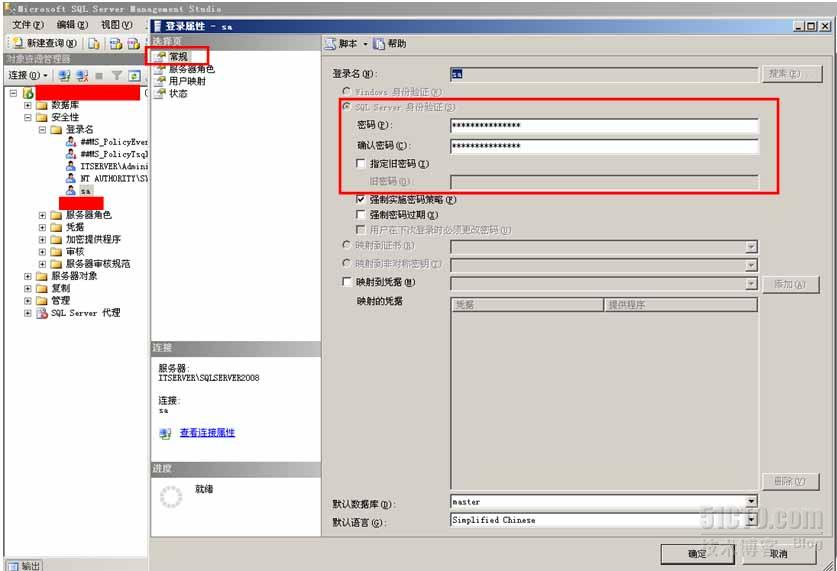Click the 密码 input field
Viewport: 837px width, 571px height.
coord(604,125)
